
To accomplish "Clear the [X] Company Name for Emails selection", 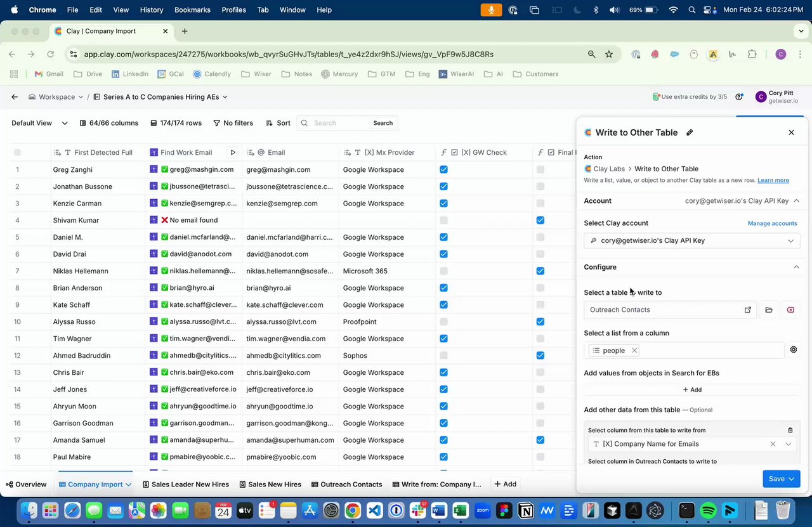I will coord(773,444).
